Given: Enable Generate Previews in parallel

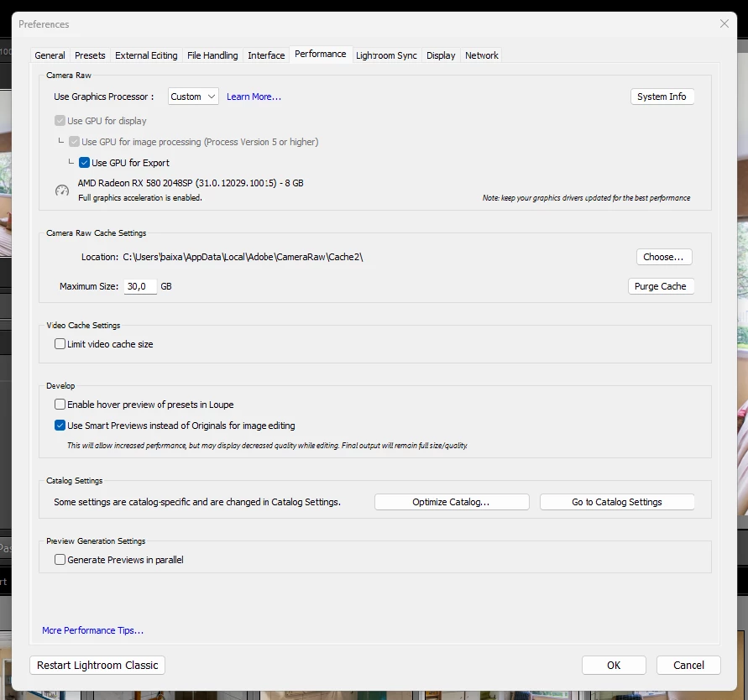Looking at the screenshot, I should [60, 559].
